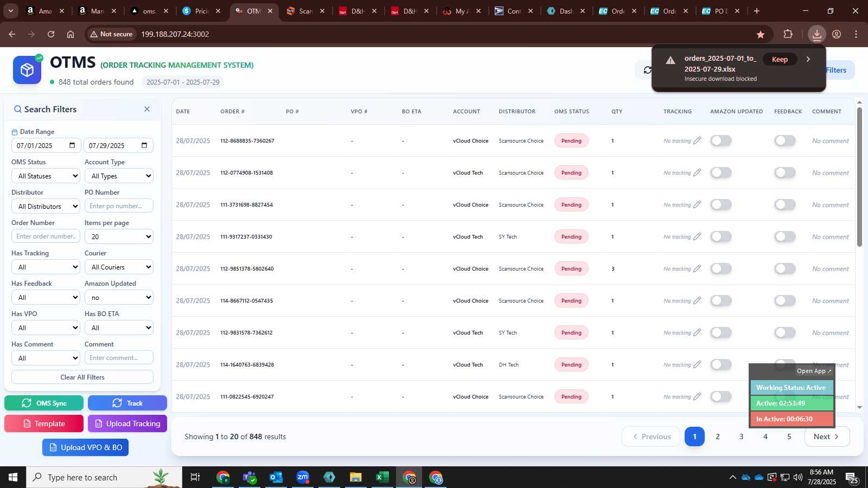The height and width of the screenshot is (488, 868).
Task: Open the Items per page dropdown
Action: (x=119, y=236)
